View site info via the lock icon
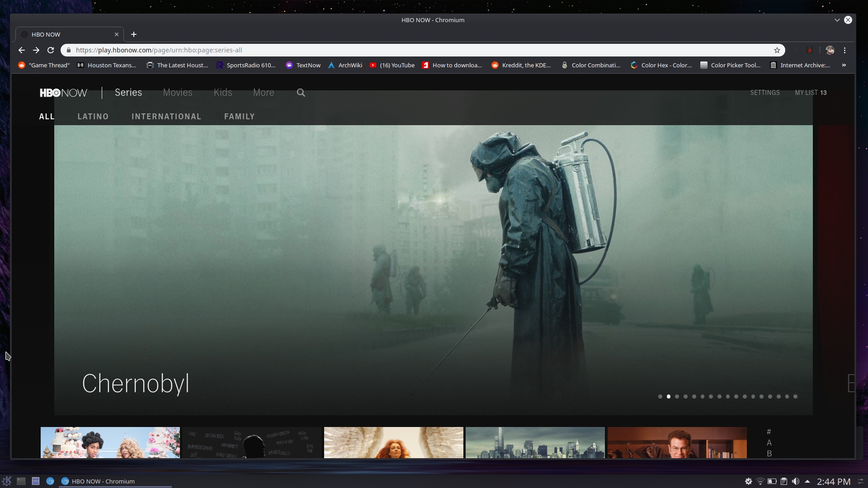Viewport: 868px width, 488px height. 68,50
